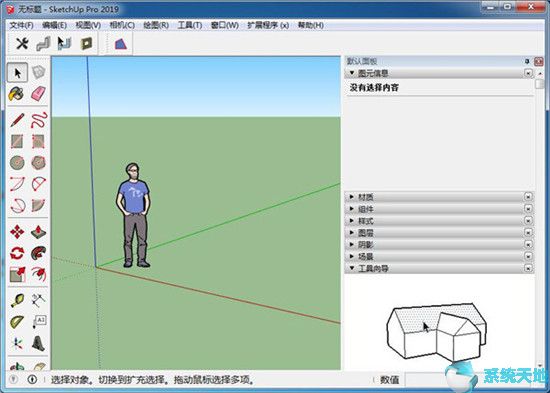Activate the Axes tool

(17, 343)
